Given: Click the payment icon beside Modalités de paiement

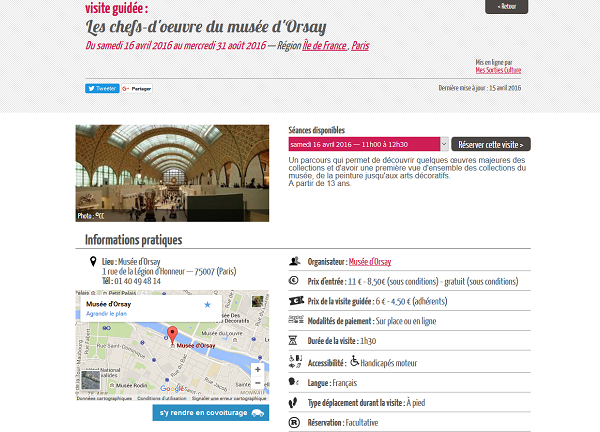Looking at the screenshot, I should click(296, 320).
